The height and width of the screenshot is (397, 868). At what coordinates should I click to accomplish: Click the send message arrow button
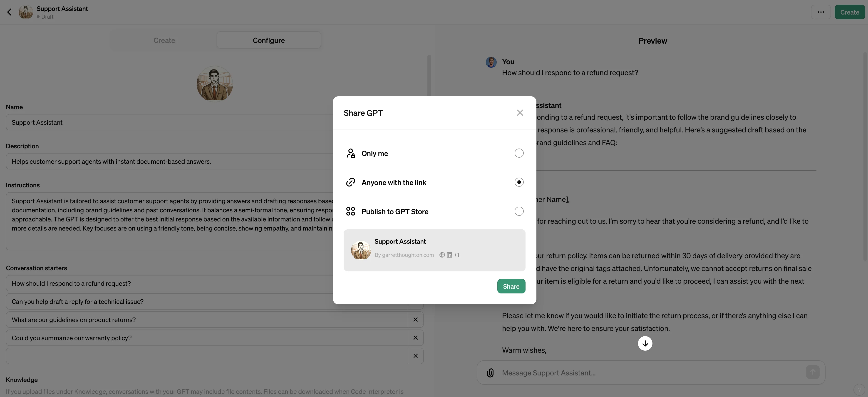click(x=812, y=372)
